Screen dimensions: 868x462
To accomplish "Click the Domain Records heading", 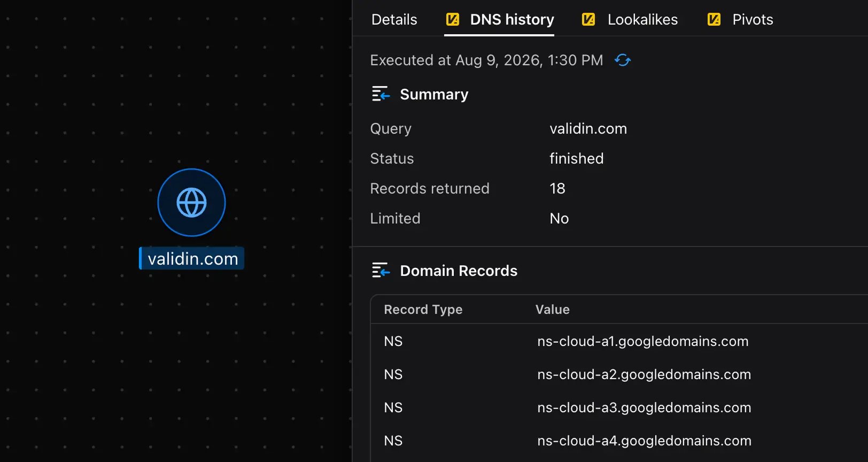I will tap(459, 271).
